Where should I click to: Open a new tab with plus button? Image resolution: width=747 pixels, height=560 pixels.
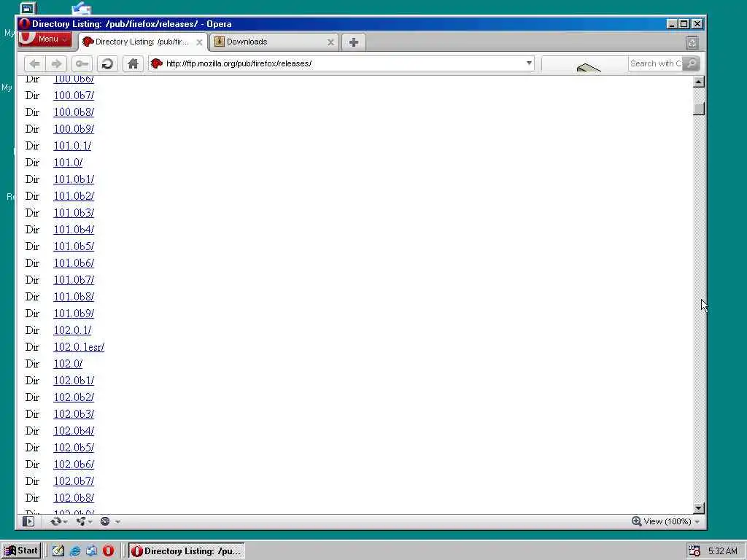[x=354, y=42]
